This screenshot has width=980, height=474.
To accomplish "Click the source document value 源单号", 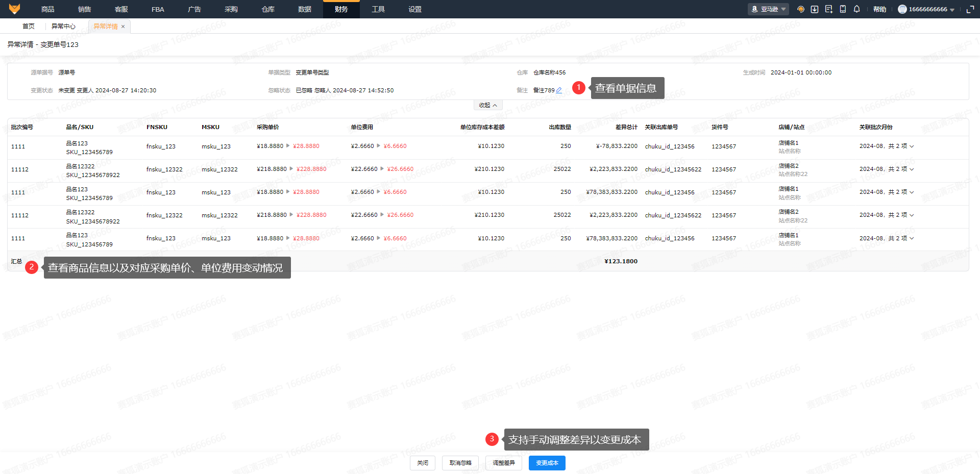I will pyautogui.click(x=66, y=72).
